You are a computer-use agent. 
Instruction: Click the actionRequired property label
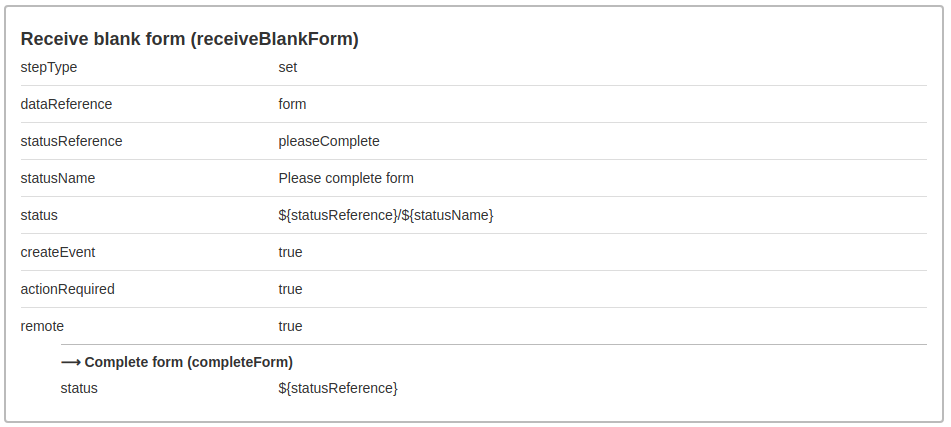[67, 289]
